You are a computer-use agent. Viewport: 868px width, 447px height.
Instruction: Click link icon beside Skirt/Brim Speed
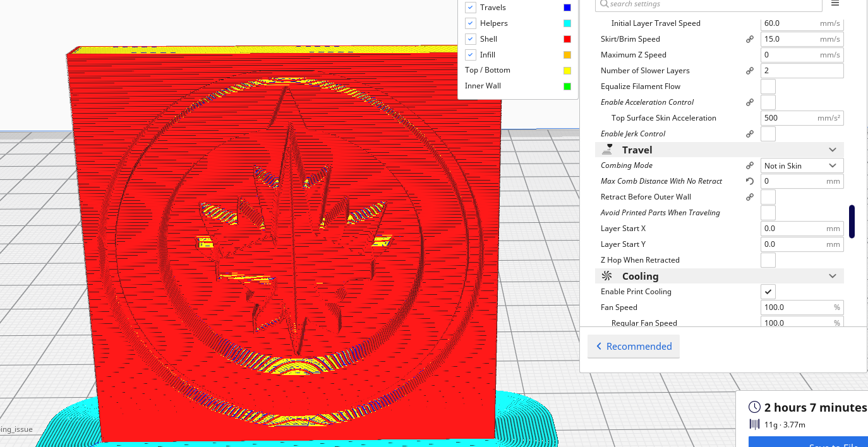(750, 39)
